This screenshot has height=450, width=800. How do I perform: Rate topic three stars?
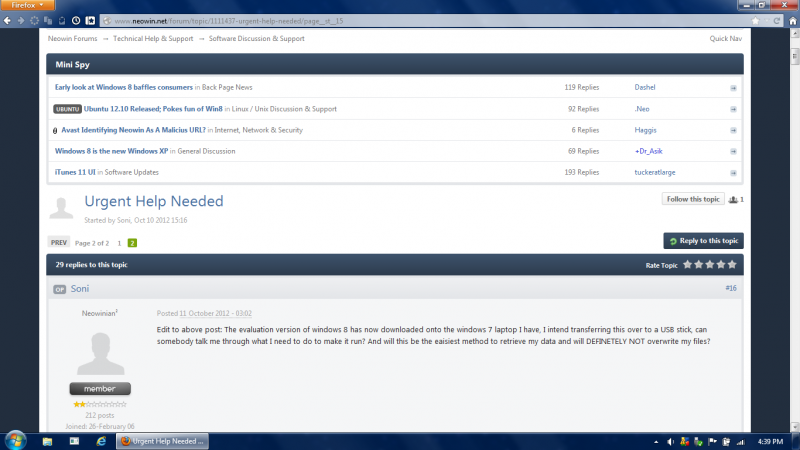(710, 264)
